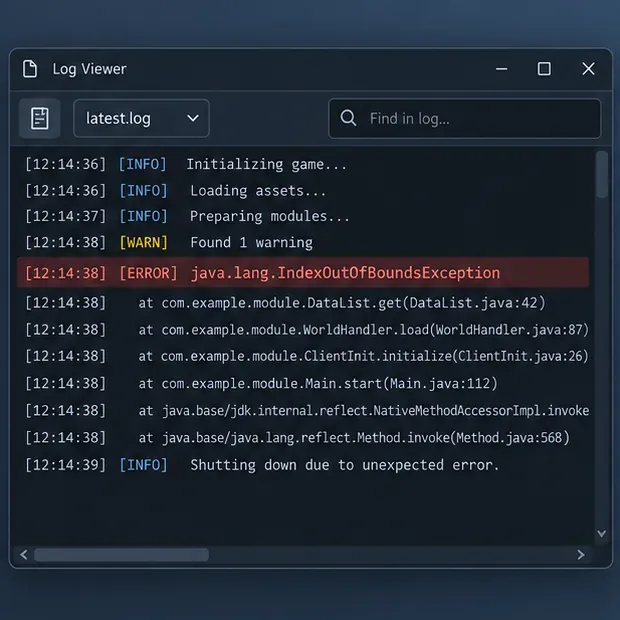620x620 pixels.
Task: Focus the Find in log search field
Action: pos(465,119)
